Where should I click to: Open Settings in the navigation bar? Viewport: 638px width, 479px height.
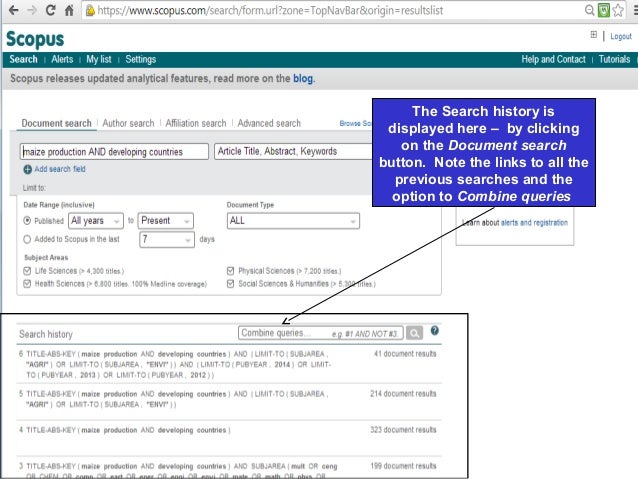141,59
